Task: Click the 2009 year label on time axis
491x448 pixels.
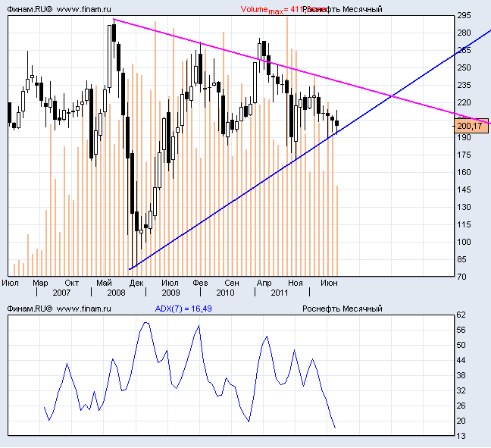Action: click(170, 293)
